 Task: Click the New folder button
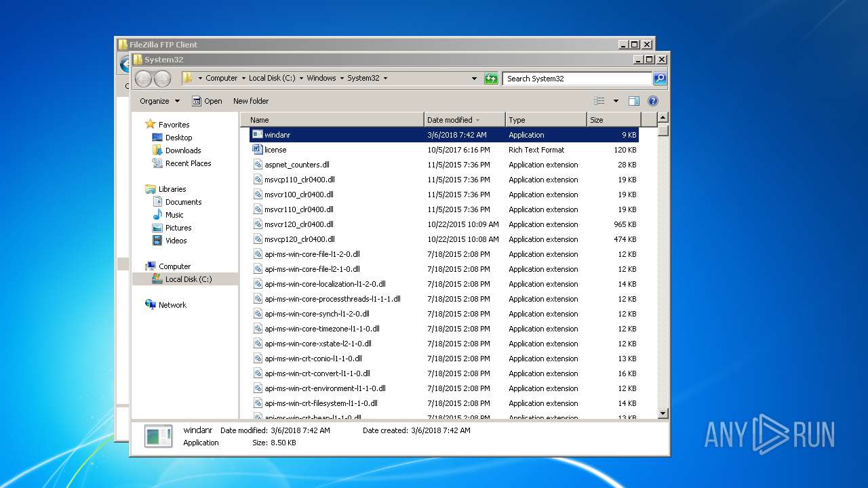point(251,101)
